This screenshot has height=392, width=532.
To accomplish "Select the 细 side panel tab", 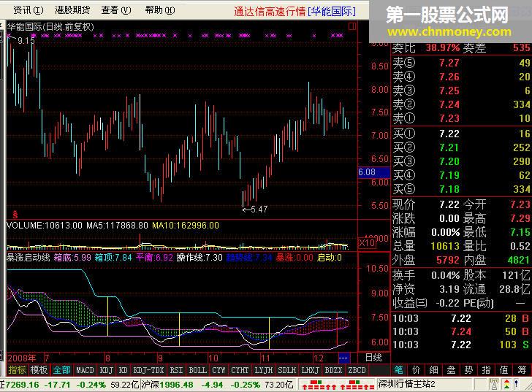I will point(433,370).
